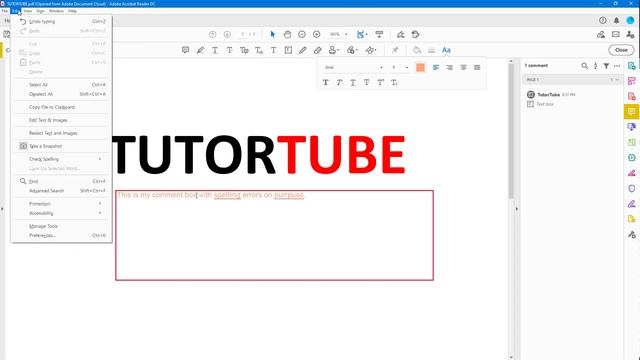This screenshot has width=640, height=360.
Task: Open Help question mark icon
Action: click(602, 20)
